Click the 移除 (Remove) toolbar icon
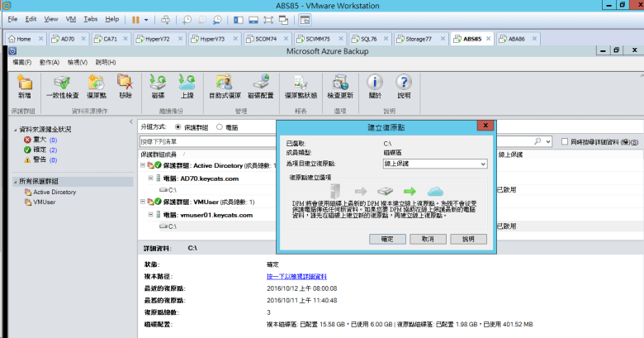Screen dimensions: 644x338 point(125,86)
